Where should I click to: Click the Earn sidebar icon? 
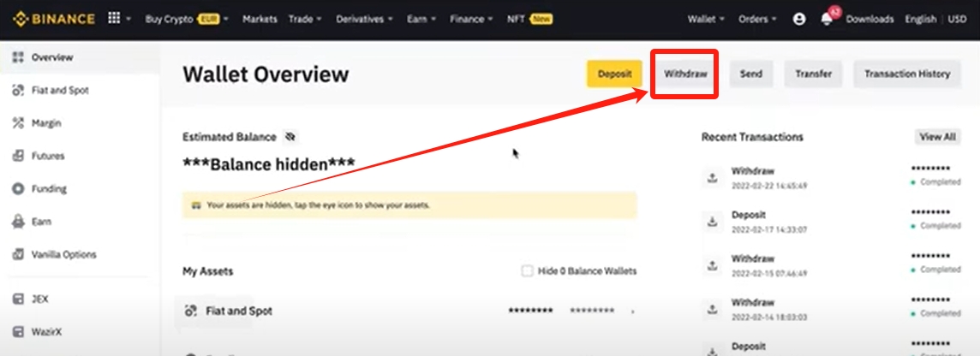click(x=18, y=222)
